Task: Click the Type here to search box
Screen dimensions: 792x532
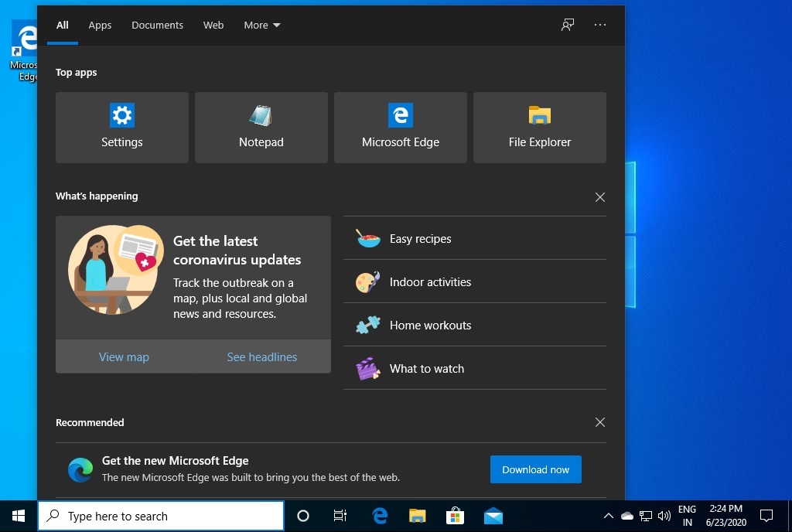Action: pos(161,516)
